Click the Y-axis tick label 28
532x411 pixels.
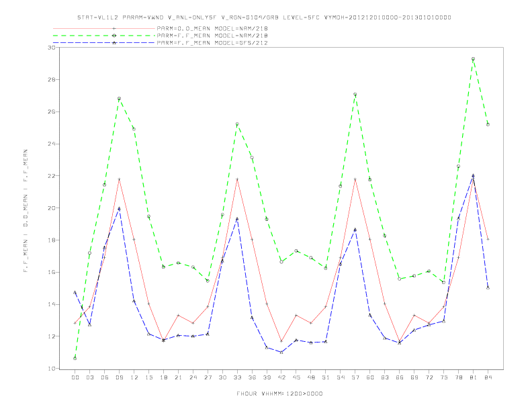click(x=52, y=80)
